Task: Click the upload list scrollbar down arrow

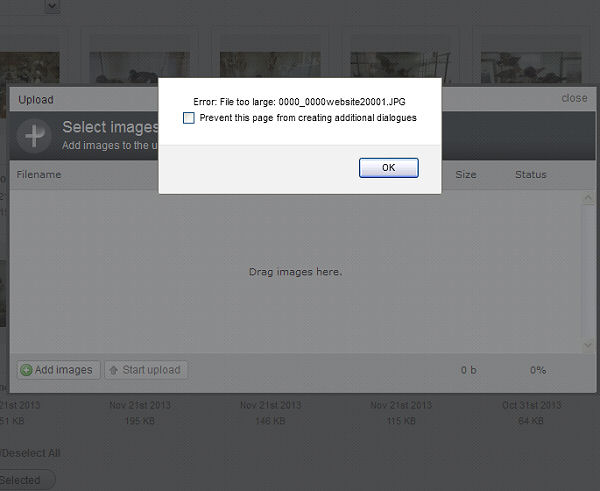Action: coord(588,346)
